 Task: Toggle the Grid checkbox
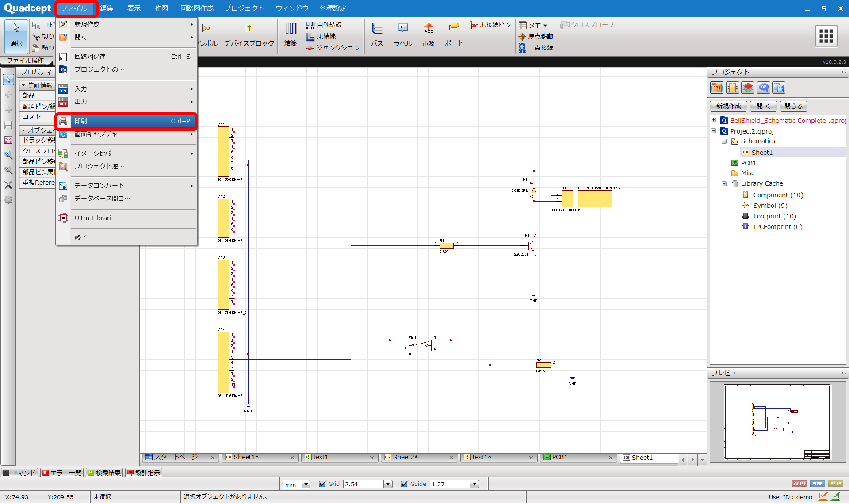coord(322,484)
